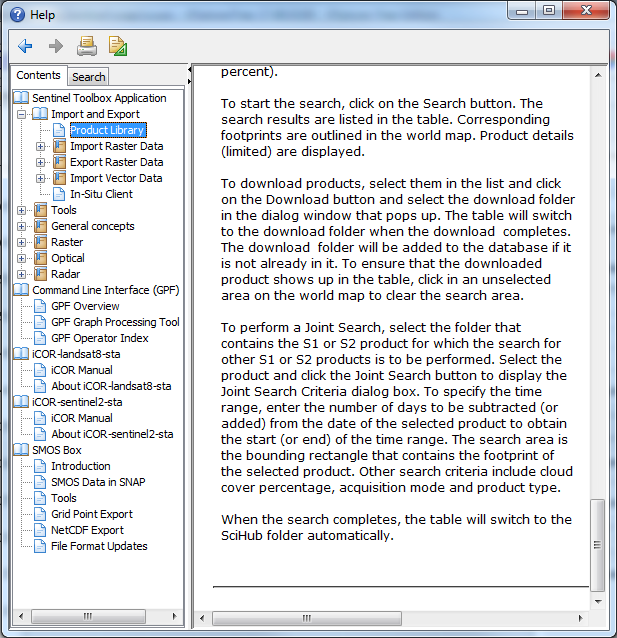The width and height of the screenshot is (617, 638).
Task: Open the File Format Updates topic
Action: tap(99, 546)
